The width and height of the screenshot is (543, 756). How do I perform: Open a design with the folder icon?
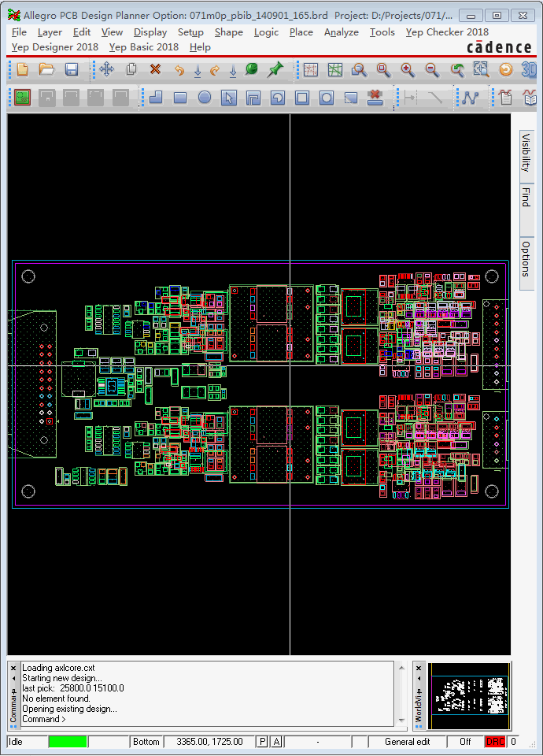tap(46, 69)
